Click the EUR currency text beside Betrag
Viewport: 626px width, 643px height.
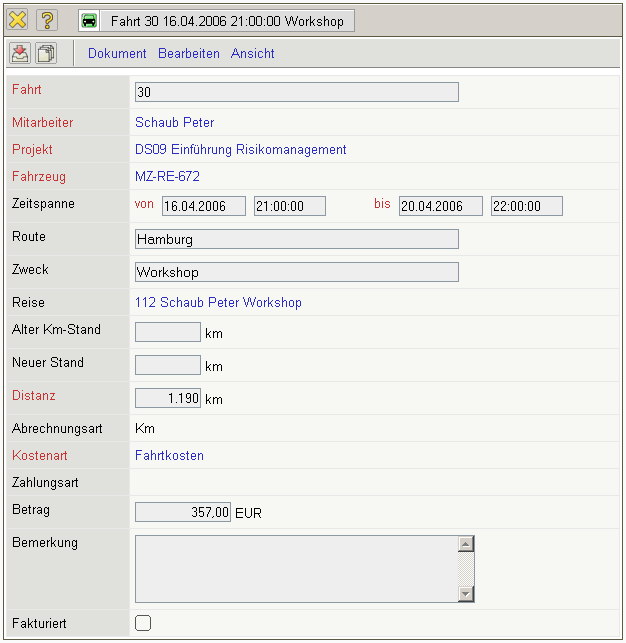[248, 513]
